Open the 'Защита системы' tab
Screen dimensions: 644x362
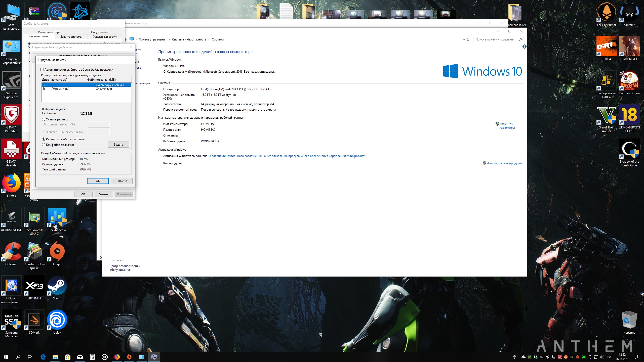tap(71, 37)
